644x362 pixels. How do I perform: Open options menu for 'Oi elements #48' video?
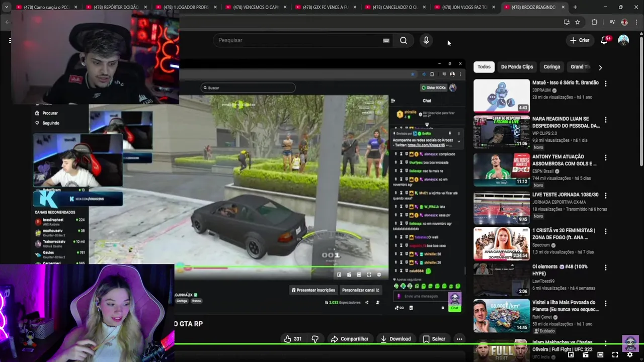pyautogui.click(x=606, y=267)
